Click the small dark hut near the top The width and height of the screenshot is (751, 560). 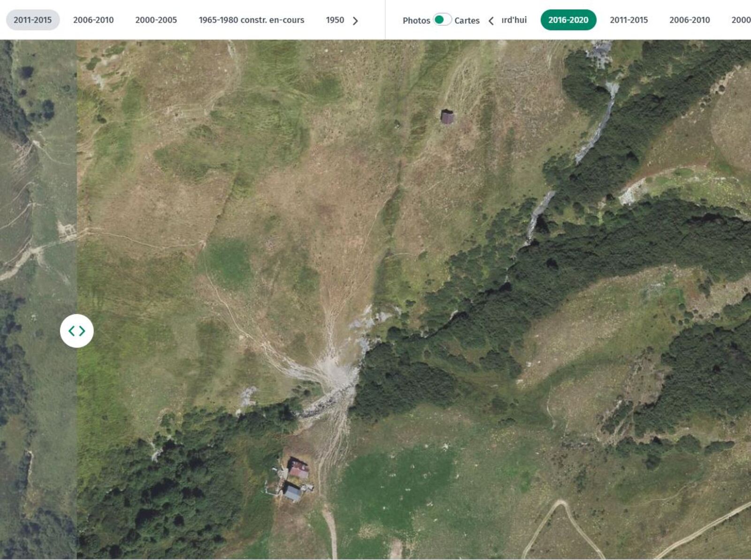point(447,117)
